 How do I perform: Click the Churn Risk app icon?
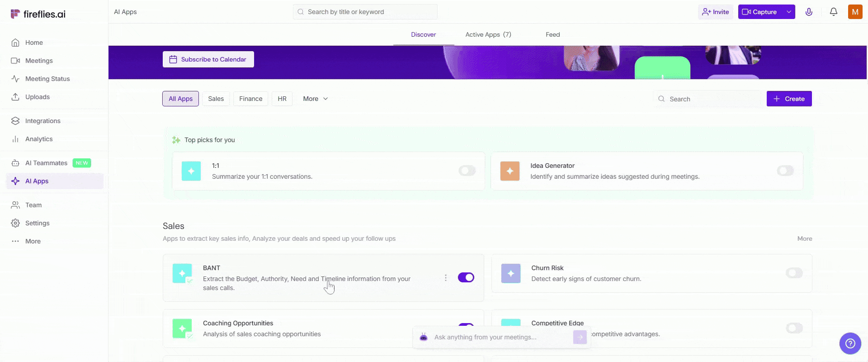point(511,273)
